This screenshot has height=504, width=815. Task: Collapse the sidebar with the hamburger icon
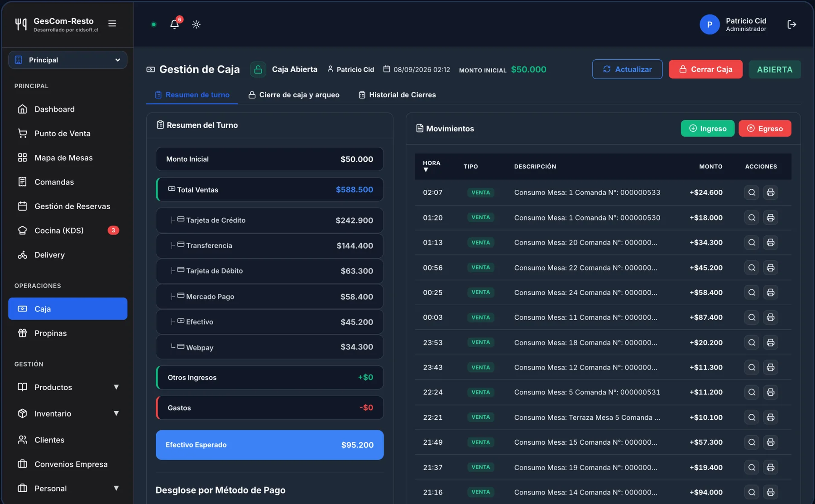click(112, 24)
